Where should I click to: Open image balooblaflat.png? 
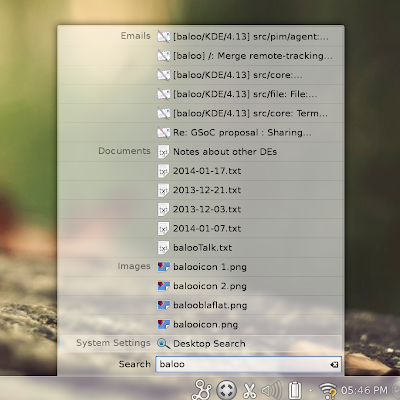(201, 305)
